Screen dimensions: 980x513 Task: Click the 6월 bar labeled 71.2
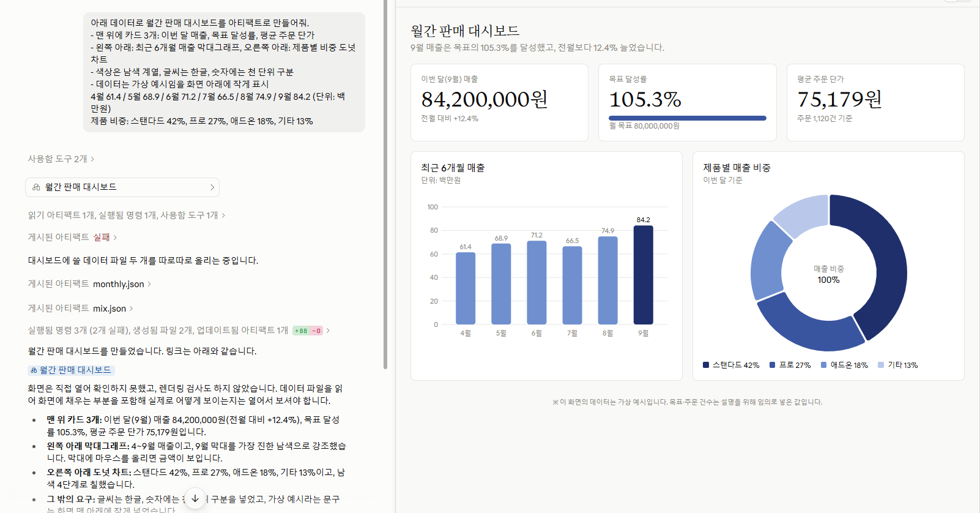pyautogui.click(x=536, y=282)
